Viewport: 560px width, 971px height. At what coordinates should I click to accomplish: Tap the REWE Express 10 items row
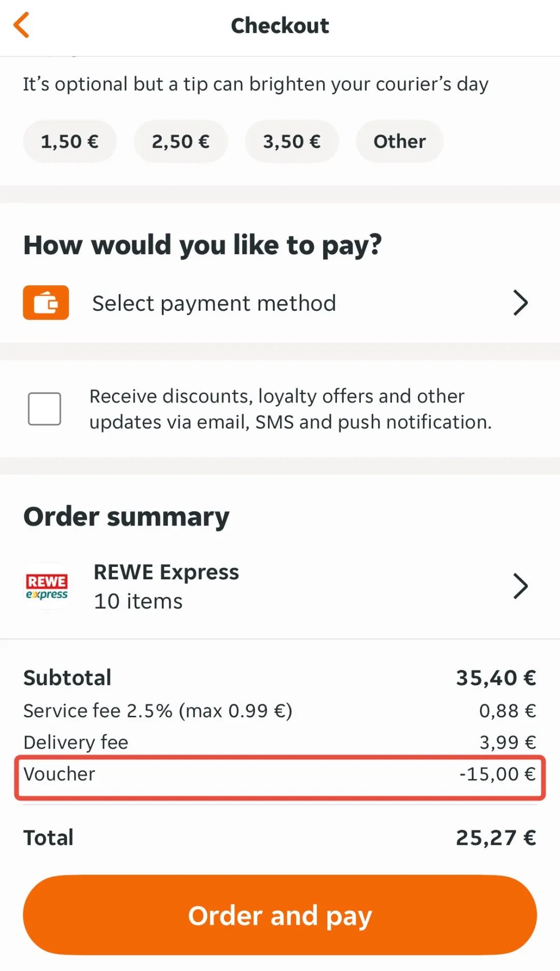tap(280, 587)
